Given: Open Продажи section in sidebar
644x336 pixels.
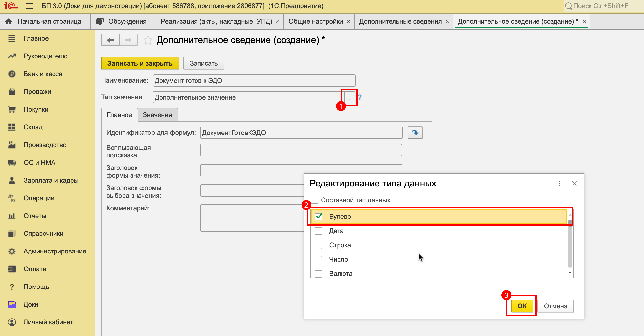Looking at the screenshot, I should pos(37,92).
